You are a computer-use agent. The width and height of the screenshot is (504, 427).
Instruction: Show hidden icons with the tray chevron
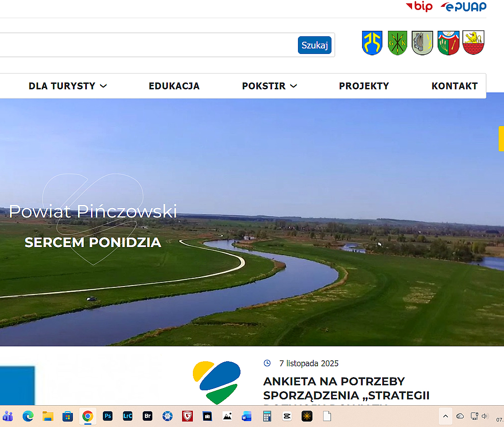[445, 416]
